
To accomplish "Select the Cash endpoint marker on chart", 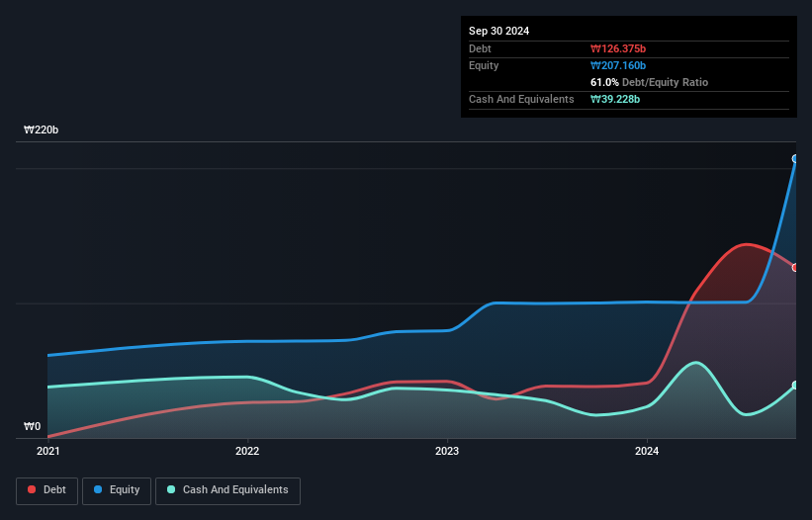I will [795, 386].
